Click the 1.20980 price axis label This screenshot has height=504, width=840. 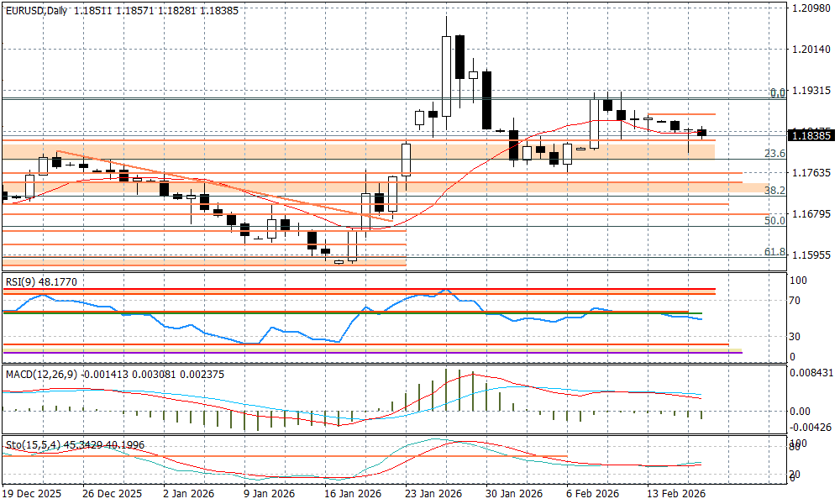811,8
